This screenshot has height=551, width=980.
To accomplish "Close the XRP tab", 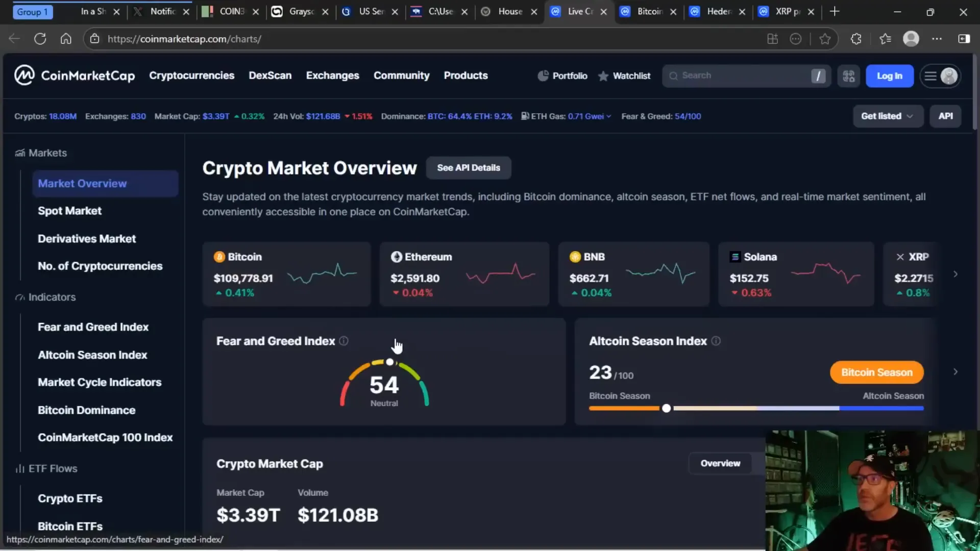I will [x=811, y=12].
